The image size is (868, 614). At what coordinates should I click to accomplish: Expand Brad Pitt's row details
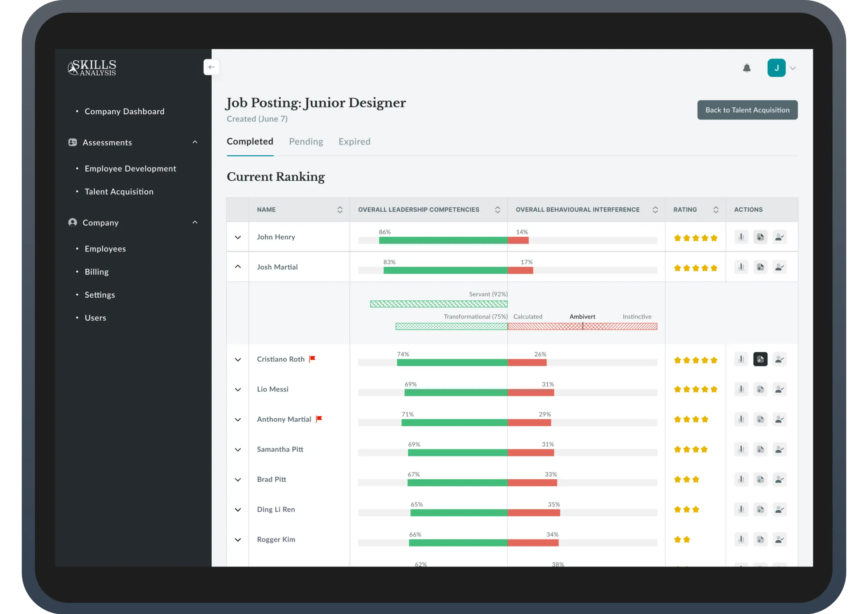tap(238, 479)
